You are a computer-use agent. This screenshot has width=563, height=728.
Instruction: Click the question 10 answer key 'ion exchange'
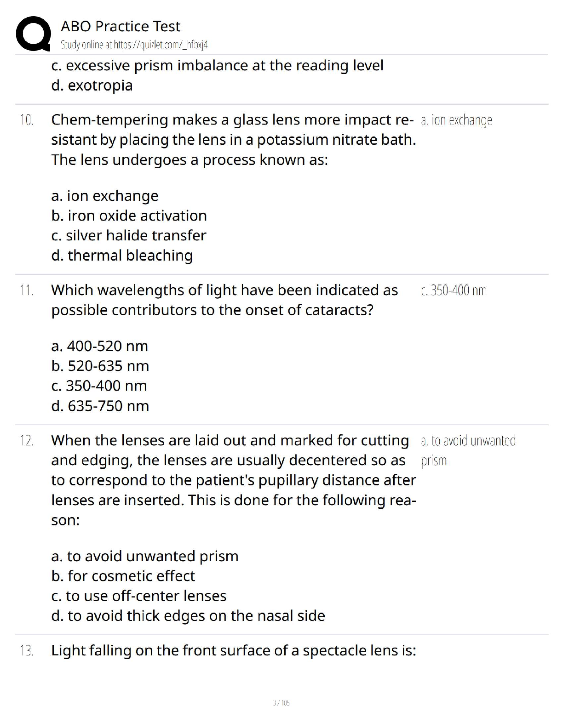pos(456,120)
